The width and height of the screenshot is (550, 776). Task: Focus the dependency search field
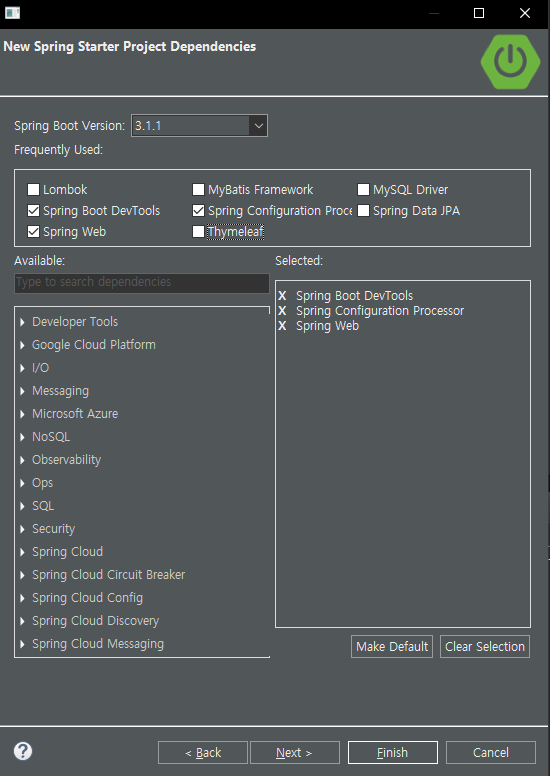[x=142, y=282]
